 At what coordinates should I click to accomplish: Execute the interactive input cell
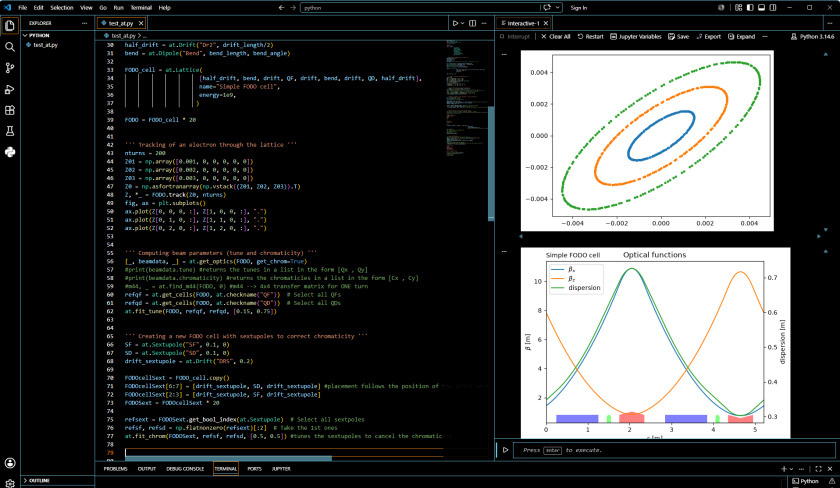click(505, 450)
